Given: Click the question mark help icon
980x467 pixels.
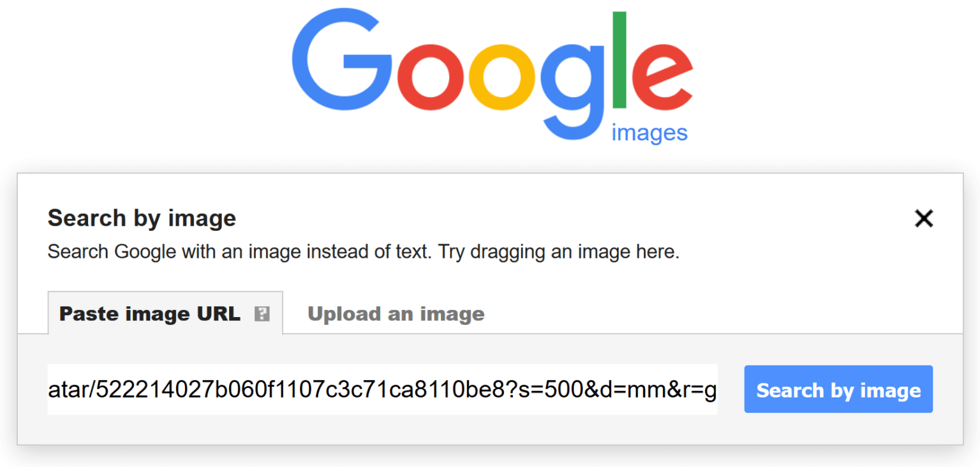Looking at the screenshot, I should tap(262, 314).
